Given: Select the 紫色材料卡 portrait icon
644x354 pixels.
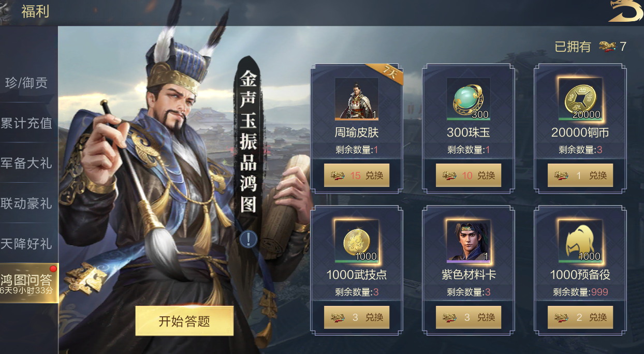Looking at the screenshot, I should coord(469,241).
